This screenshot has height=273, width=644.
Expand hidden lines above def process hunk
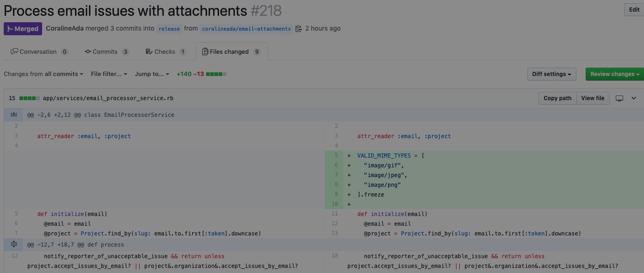click(x=14, y=244)
